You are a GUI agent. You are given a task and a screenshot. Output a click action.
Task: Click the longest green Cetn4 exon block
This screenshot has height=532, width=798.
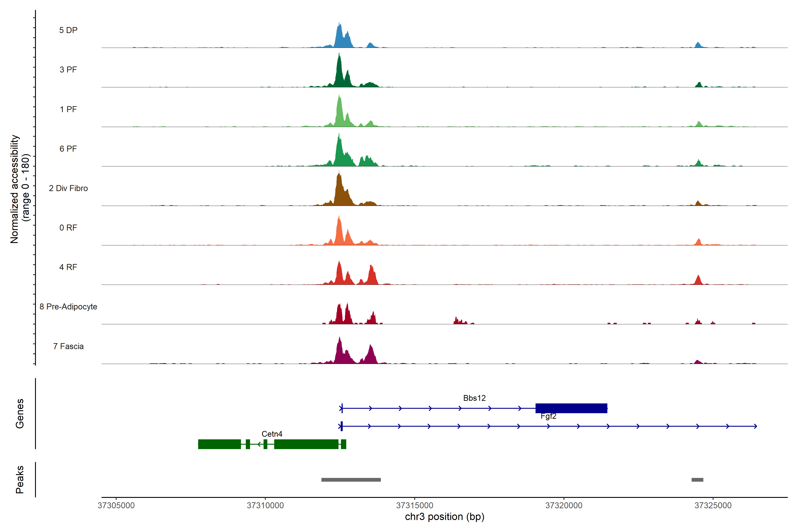coord(306,444)
